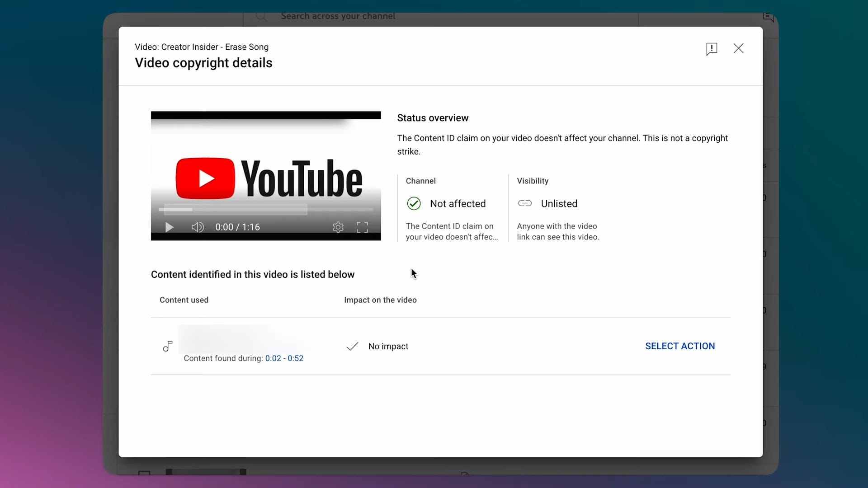Viewport: 868px width, 488px height.
Task: Click the video preview progress bar
Action: click(x=266, y=210)
